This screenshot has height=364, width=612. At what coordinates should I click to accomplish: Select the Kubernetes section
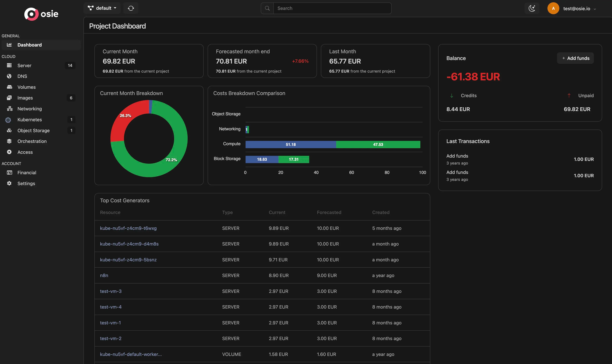click(29, 119)
